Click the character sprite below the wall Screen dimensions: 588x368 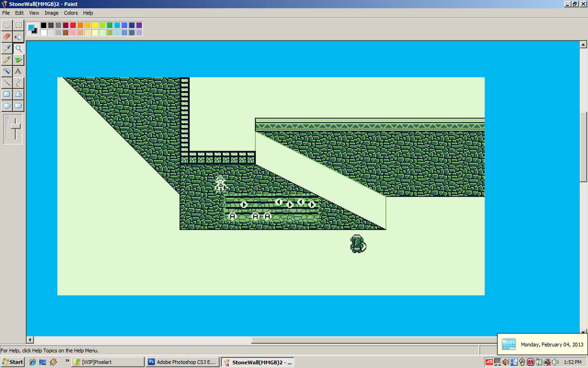(x=358, y=244)
